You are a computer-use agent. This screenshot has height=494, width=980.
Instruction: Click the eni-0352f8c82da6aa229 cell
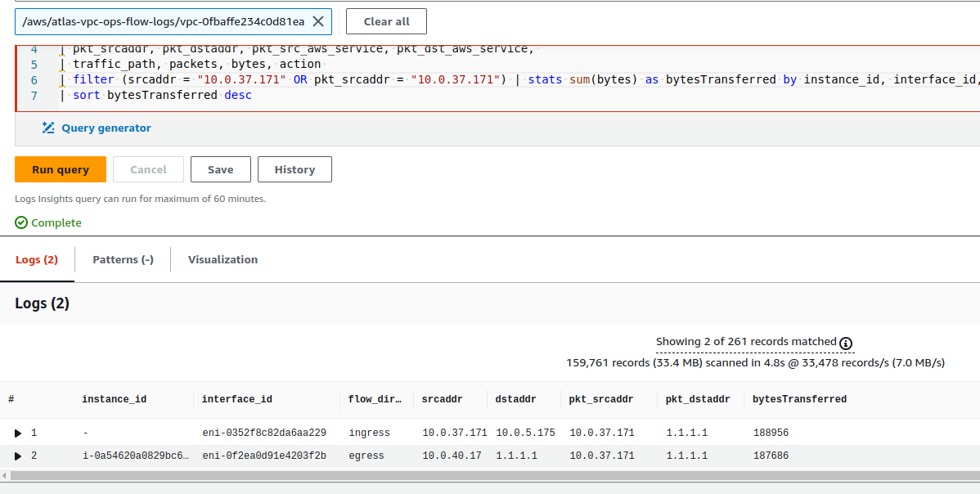click(264, 433)
